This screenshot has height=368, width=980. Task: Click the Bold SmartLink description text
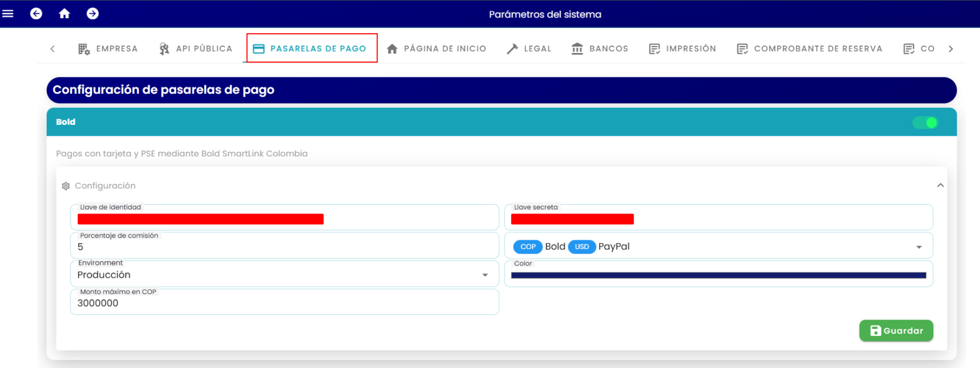(181, 153)
